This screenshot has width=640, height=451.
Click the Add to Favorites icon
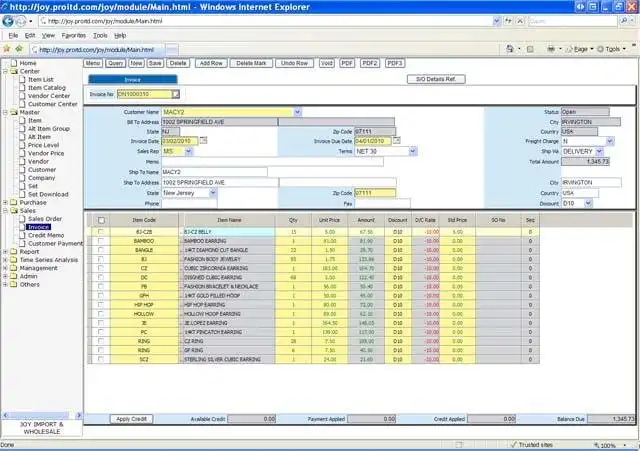[x=19, y=49]
